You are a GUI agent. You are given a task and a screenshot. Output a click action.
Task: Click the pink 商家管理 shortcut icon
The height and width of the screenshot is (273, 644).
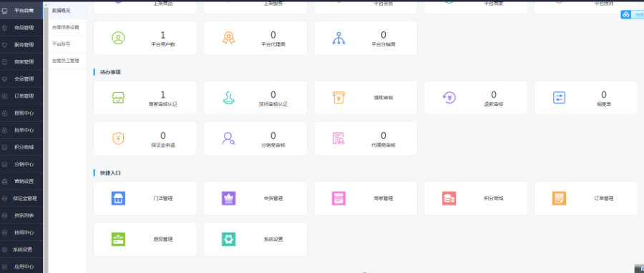click(x=339, y=198)
